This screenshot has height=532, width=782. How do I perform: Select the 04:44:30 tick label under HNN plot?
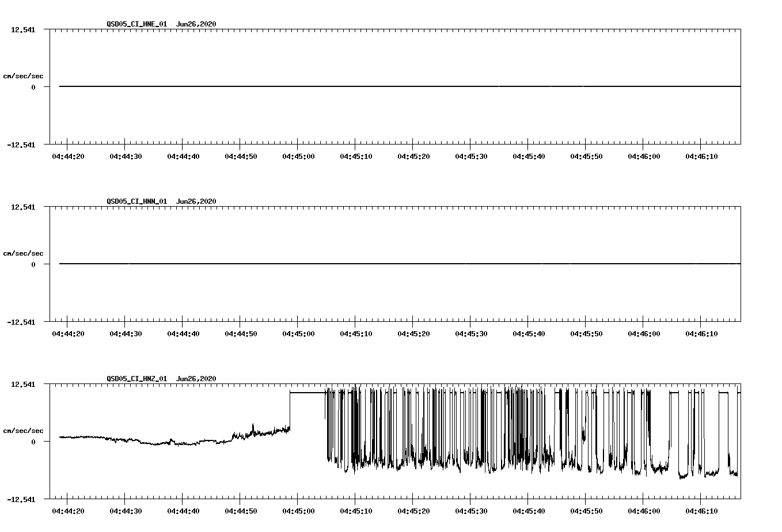[x=126, y=334]
